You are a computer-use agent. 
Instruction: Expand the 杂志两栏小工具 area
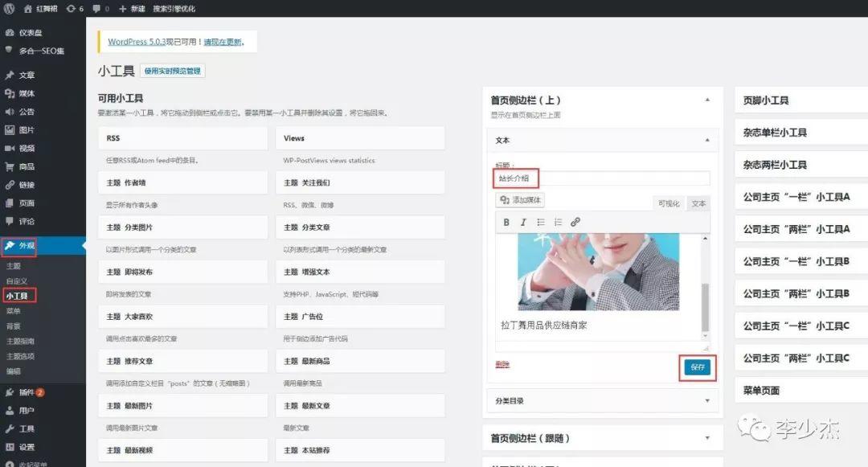(801, 164)
